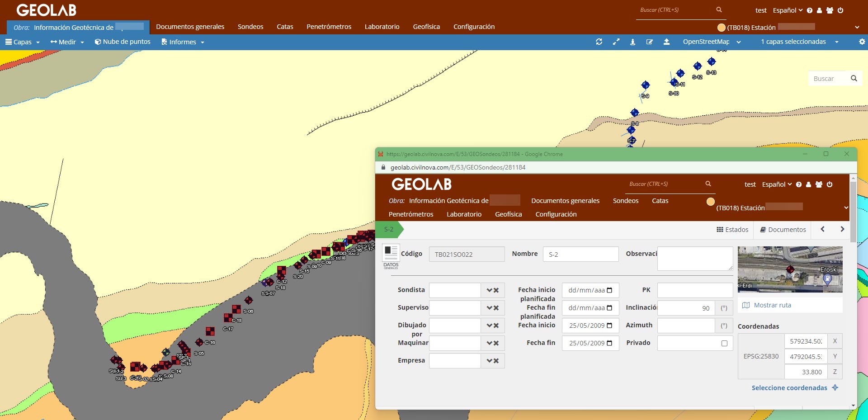Open the Geofísica menu in main window

pos(426,27)
